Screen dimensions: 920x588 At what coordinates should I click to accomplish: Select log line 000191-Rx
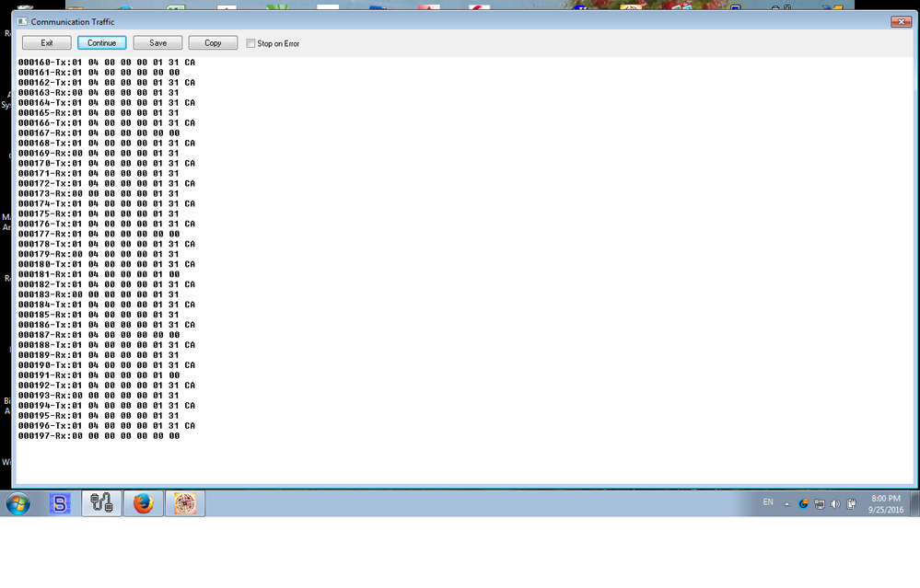[99, 375]
